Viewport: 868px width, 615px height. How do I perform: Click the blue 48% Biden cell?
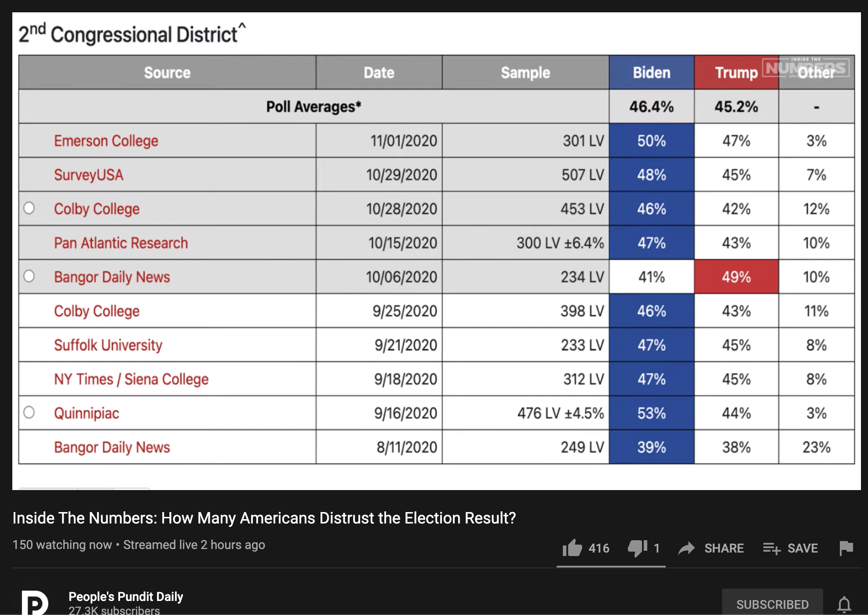652,175
